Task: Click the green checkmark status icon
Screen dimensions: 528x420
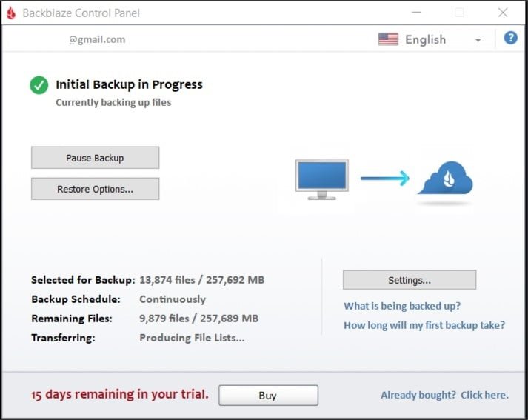Action: coord(39,85)
